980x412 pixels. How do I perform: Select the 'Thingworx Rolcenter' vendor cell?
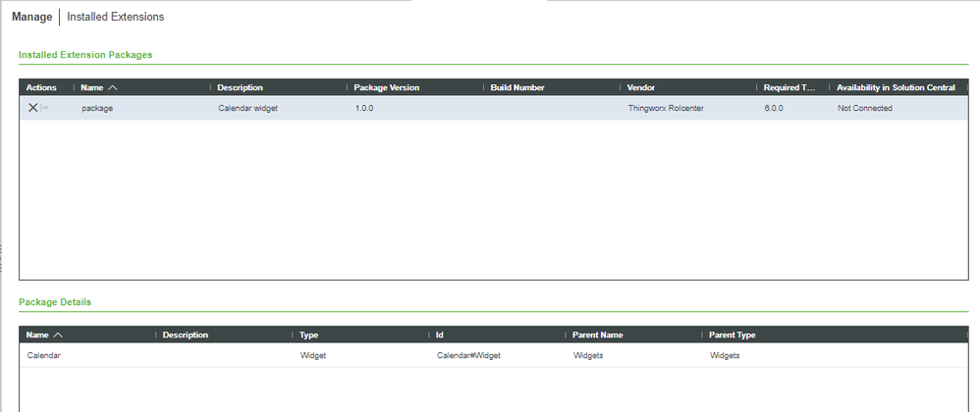pos(666,108)
